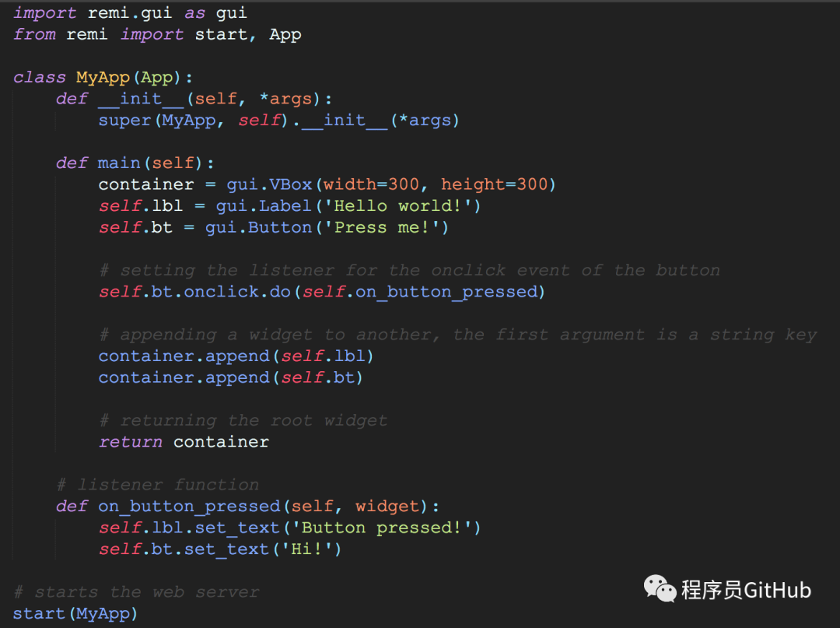Click the 'super(MyApp, self).__init__(*args)' line
The image size is (840, 628).
coord(279,121)
